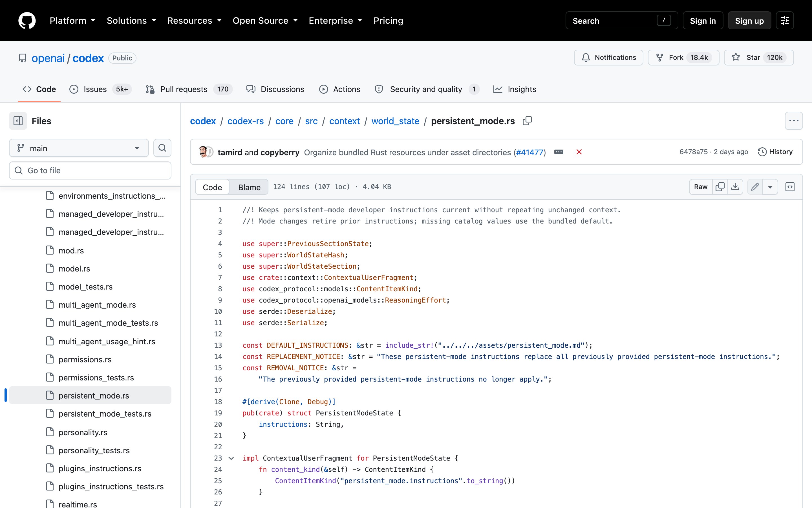This screenshot has width=812, height=508.
Task: Expand the Solutions menu
Action: click(132, 21)
